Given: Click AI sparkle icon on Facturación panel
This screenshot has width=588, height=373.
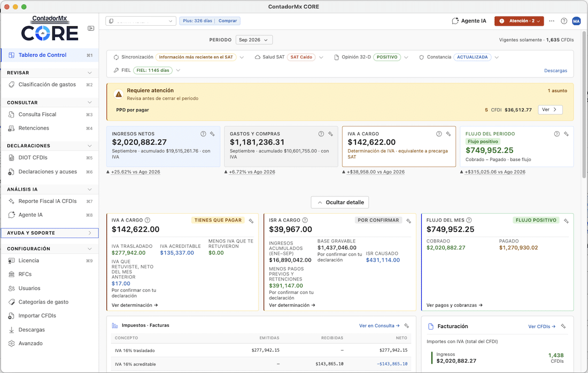Looking at the screenshot, I should click(x=563, y=326).
